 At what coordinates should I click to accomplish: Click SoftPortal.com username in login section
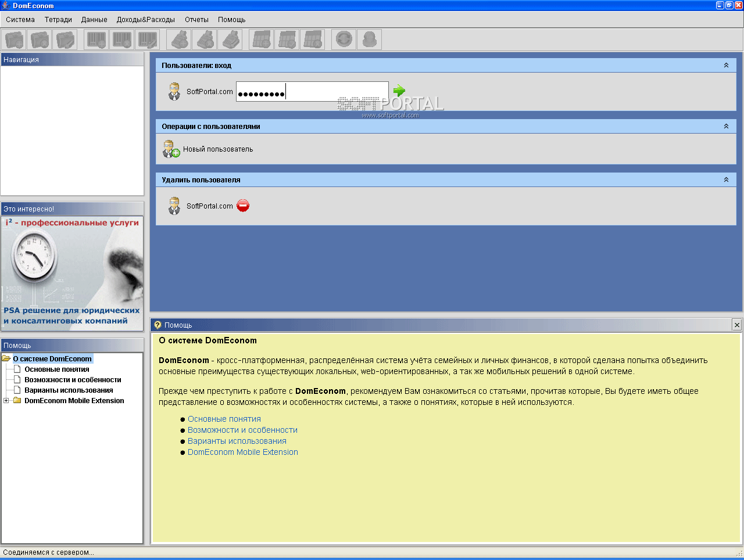click(x=210, y=92)
